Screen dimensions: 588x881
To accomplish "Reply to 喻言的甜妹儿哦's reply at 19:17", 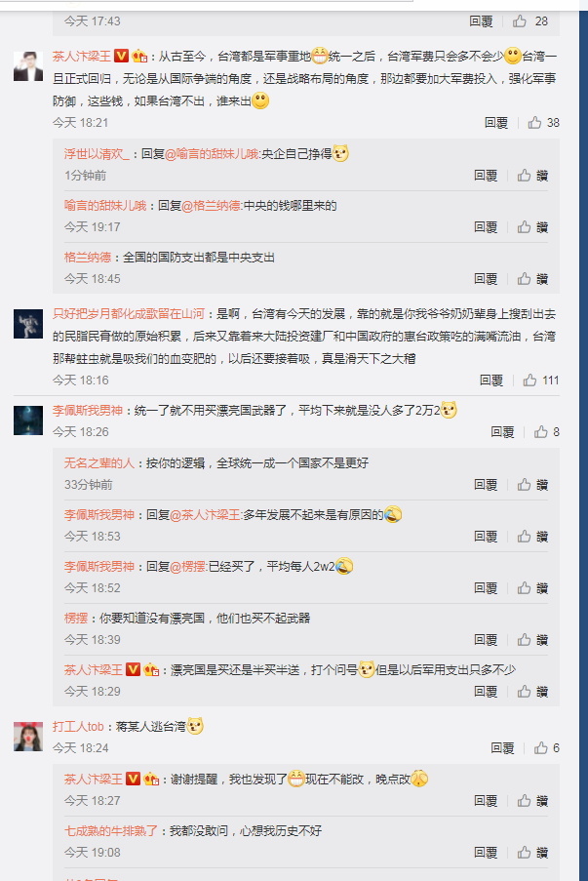I will click(486, 227).
